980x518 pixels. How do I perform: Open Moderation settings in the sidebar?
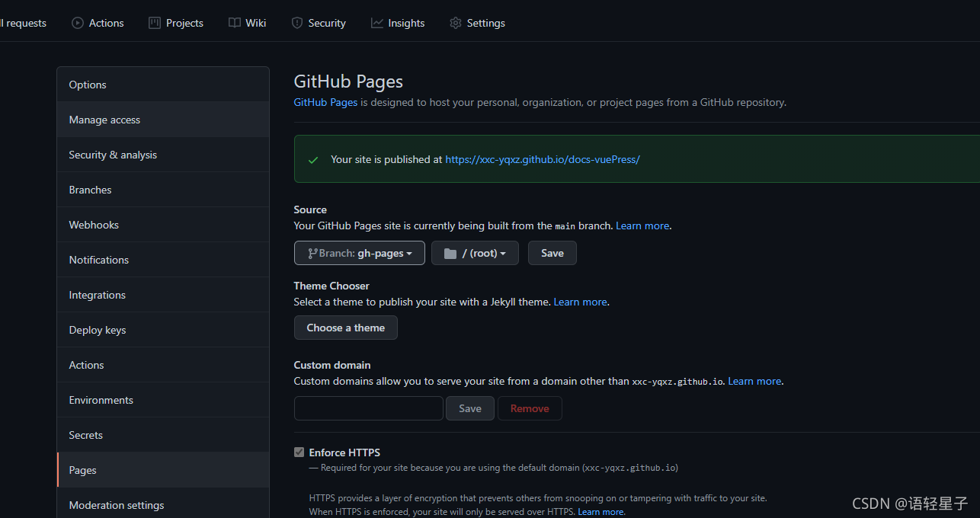[x=163, y=504]
